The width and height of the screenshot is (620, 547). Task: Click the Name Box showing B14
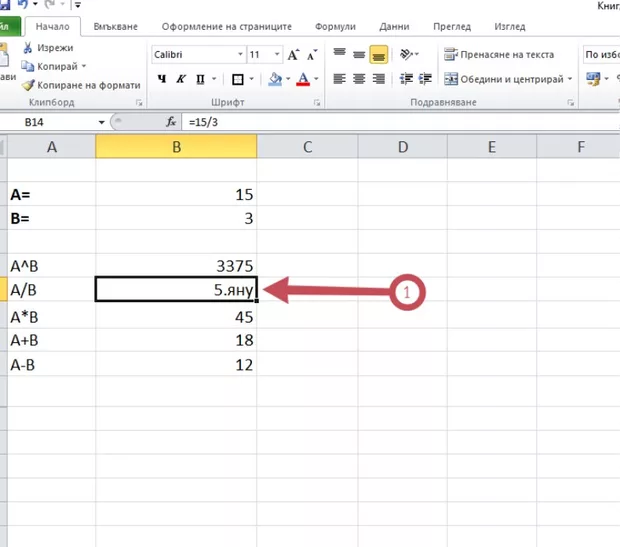(49, 122)
